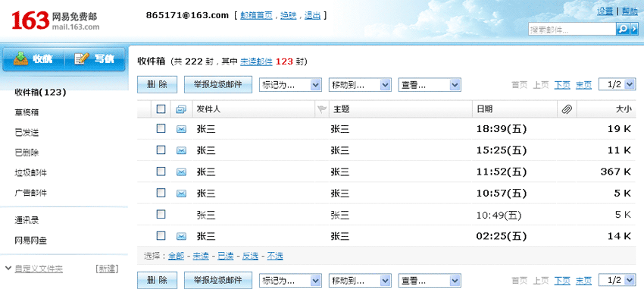
Task: Open the top 移动到 dropdown
Action: 360,85
